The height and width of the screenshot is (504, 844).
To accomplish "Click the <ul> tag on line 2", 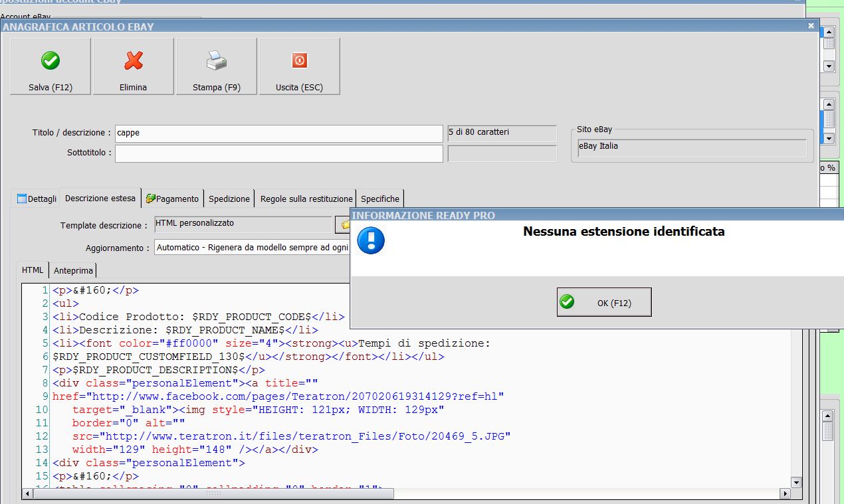I will pos(66,303).
